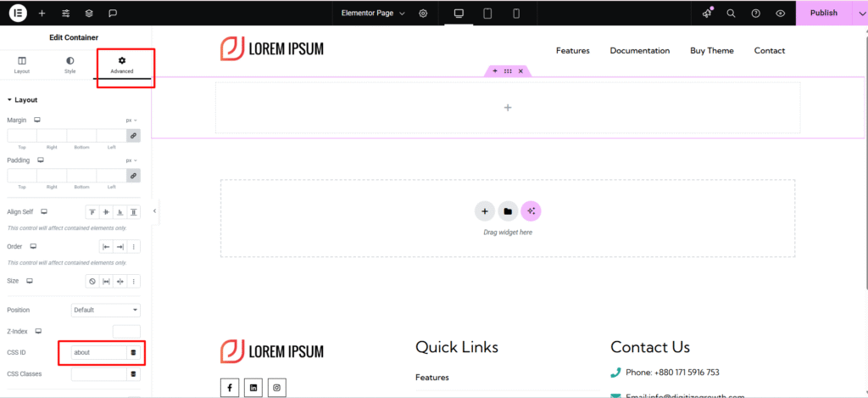The width and height of the screenshot is (868, 398).
Task: Click the Publish button
Action: pos(823,14)
